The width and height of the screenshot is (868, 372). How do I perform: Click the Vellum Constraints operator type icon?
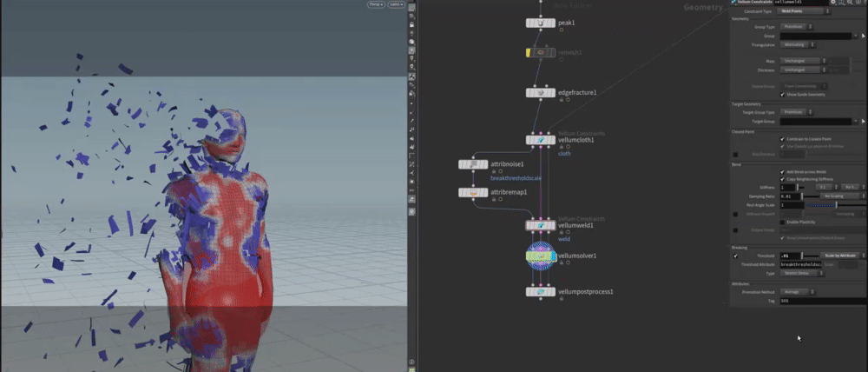tap(734, 3)
